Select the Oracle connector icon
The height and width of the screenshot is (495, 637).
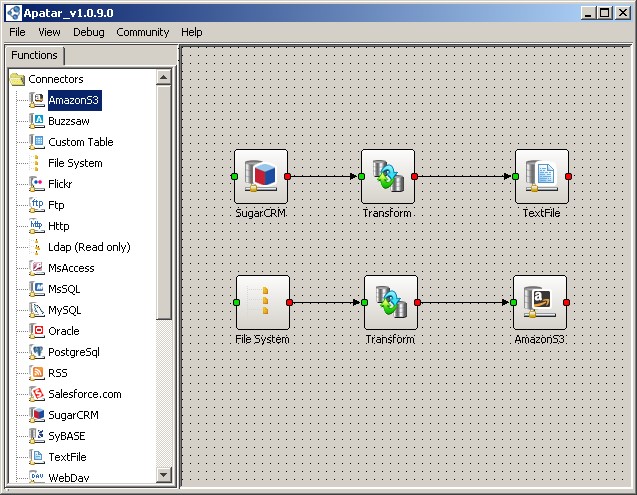coord(37,331)
